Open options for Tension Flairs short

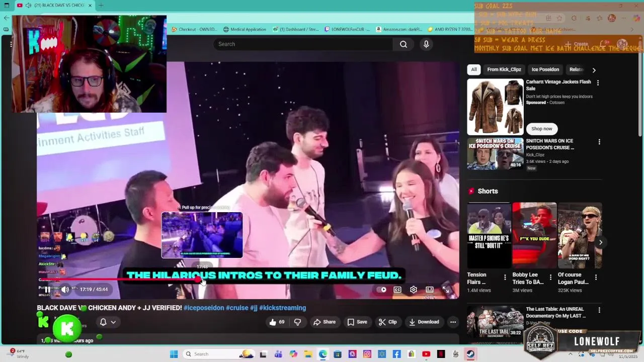pyautogui.click(x=505, y=278)
